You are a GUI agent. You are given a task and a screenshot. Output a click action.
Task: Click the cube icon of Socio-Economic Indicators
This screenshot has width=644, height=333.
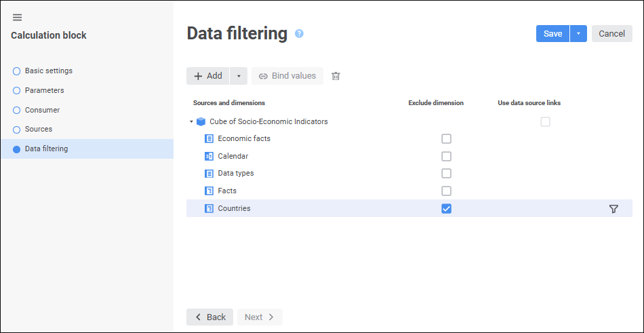coord(201,122)
